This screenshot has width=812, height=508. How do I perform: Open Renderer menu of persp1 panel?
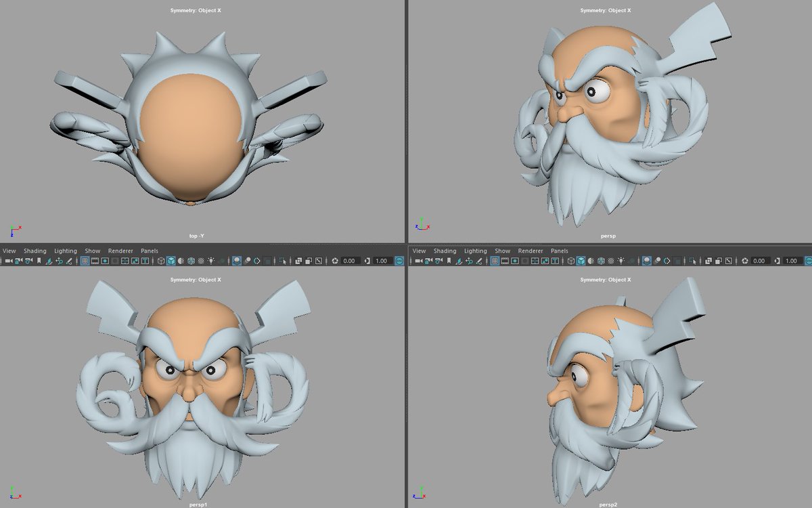pos(120,251)
